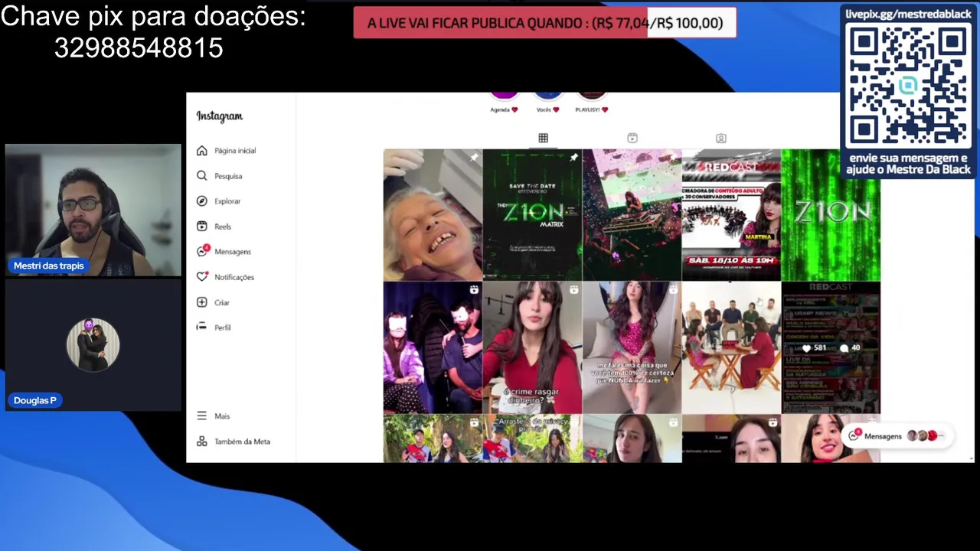
Task: Expand the Mais menu label
Action: [x=222, y=416]
